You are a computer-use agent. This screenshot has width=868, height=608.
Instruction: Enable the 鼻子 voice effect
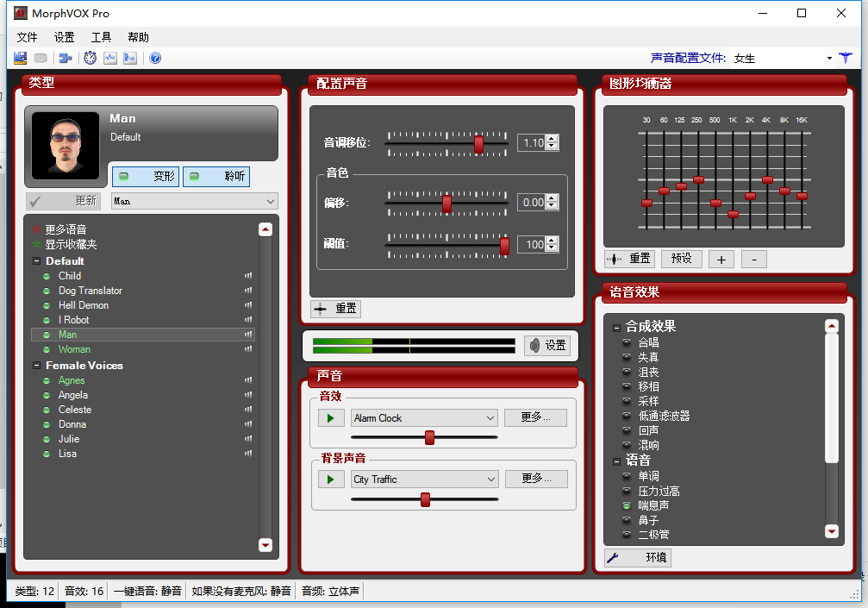(x=627, y=520)
